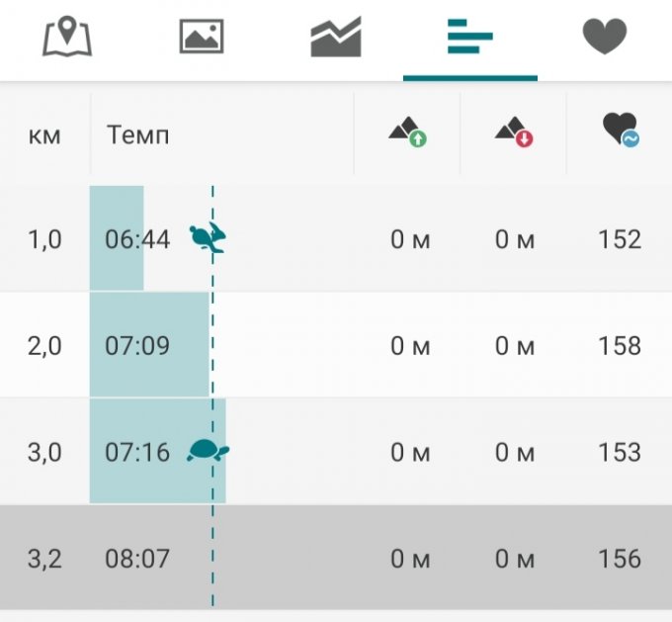
Task: Tap the 06:44 pace bar
Action: pos(117,239)
